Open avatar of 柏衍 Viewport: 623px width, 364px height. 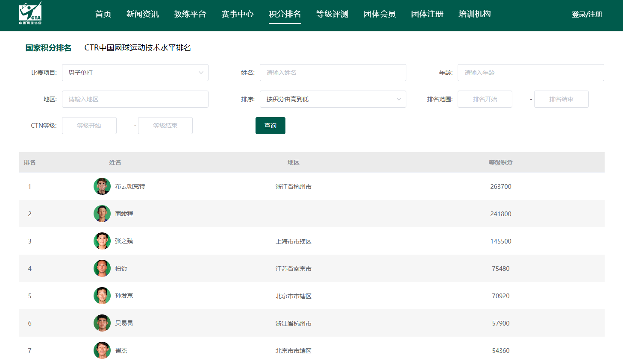tap(102, 268)
